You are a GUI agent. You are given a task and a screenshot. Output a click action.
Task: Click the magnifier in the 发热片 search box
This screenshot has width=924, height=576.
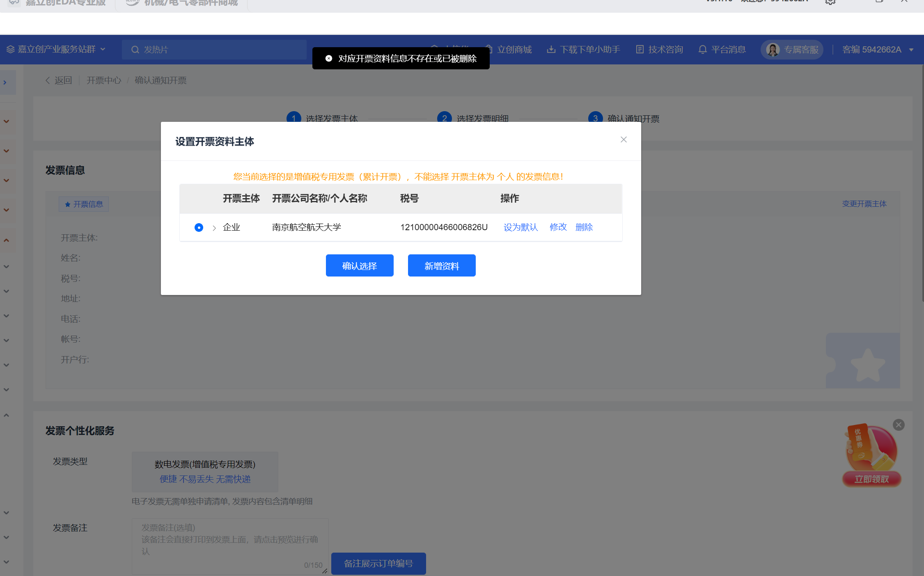click(x=135, y=49)
